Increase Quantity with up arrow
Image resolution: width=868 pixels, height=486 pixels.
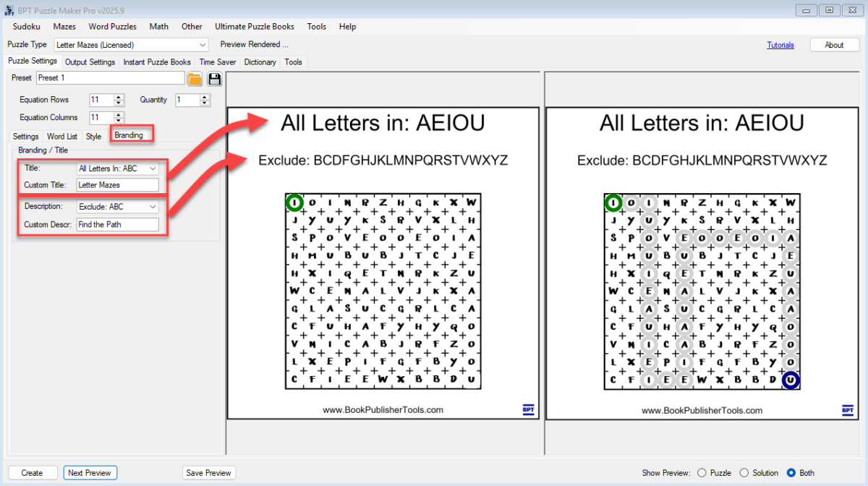205,97
